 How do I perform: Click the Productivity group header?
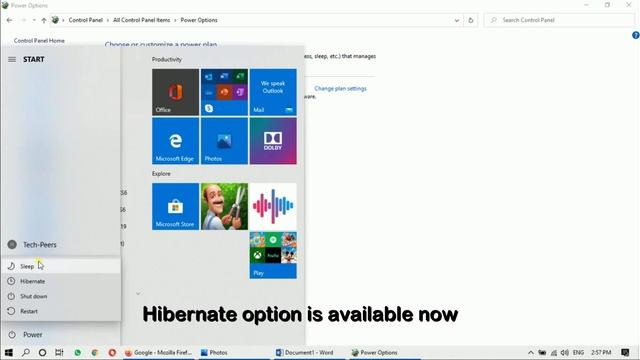click(167, 60)
